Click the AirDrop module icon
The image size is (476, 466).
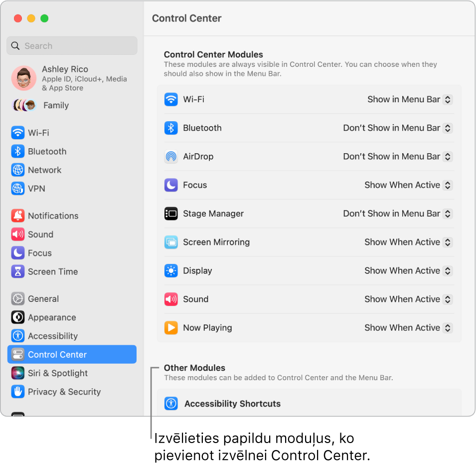point(171,156)
